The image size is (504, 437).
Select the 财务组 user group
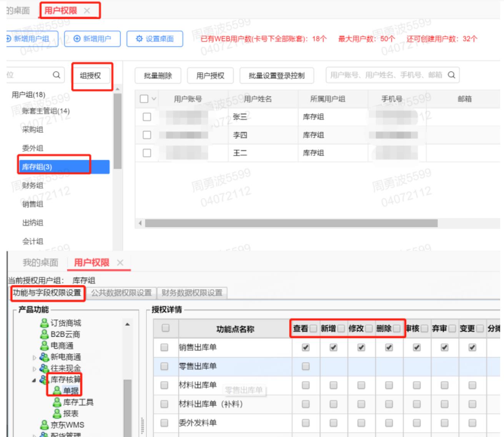[x=33, y=185]
